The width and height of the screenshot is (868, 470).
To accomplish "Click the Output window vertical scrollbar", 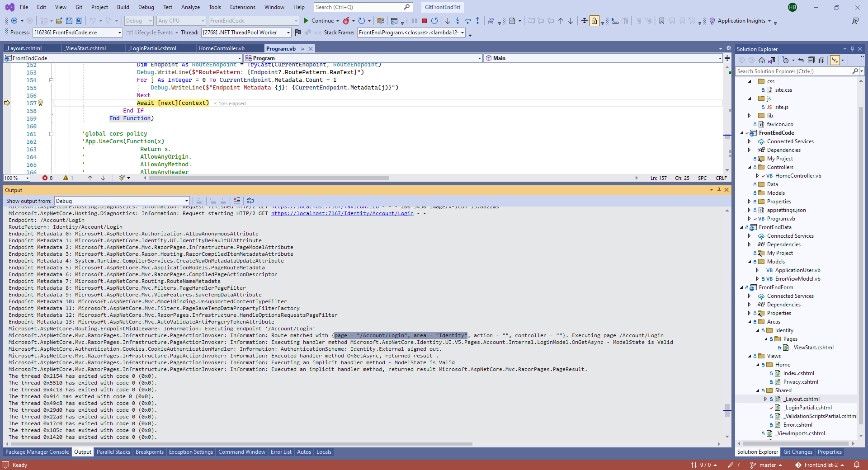I will click(727, 411).
